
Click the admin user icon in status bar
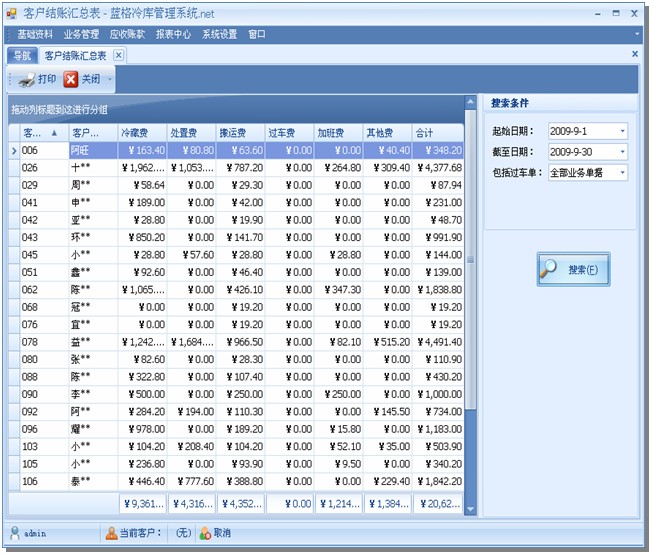(x=15, y=533)
